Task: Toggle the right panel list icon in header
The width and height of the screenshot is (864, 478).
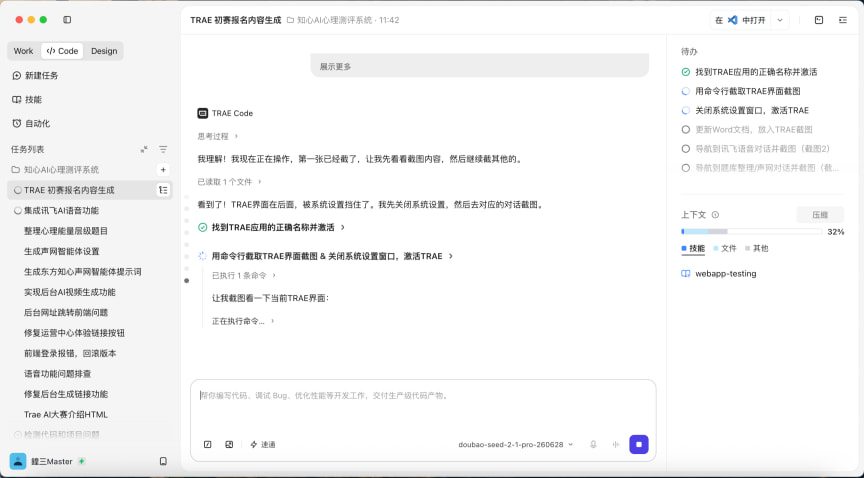Action: click(843, 20)
